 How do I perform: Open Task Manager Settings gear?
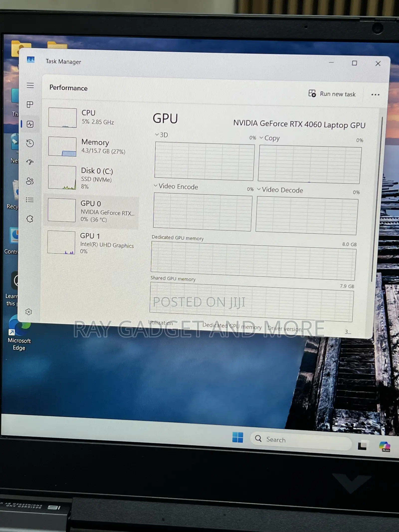[x=29, y=312]
